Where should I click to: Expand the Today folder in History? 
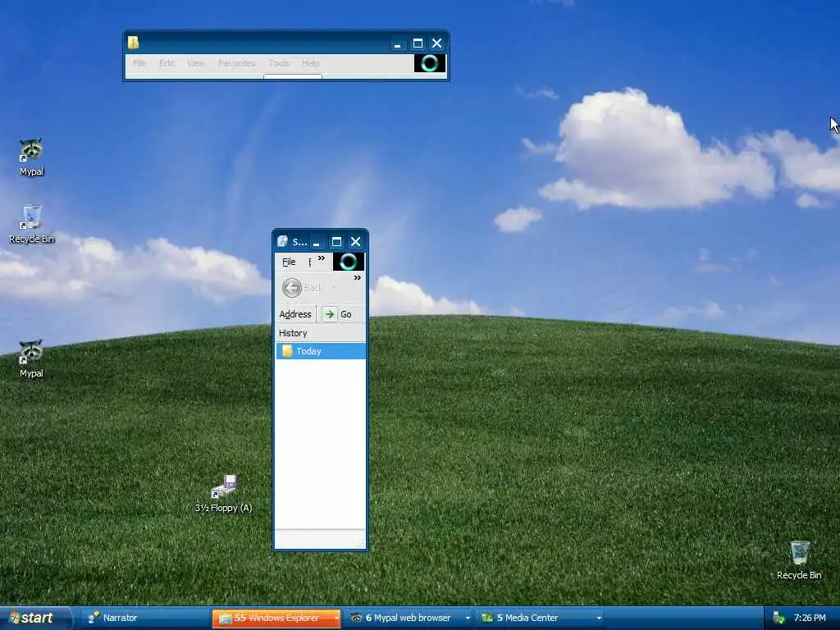tap(321, 351)
